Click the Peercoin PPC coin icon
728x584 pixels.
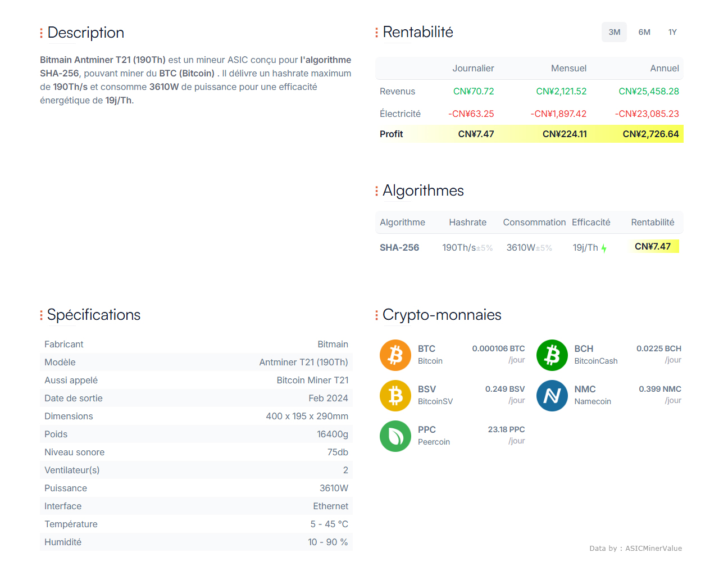click(395, 436)
